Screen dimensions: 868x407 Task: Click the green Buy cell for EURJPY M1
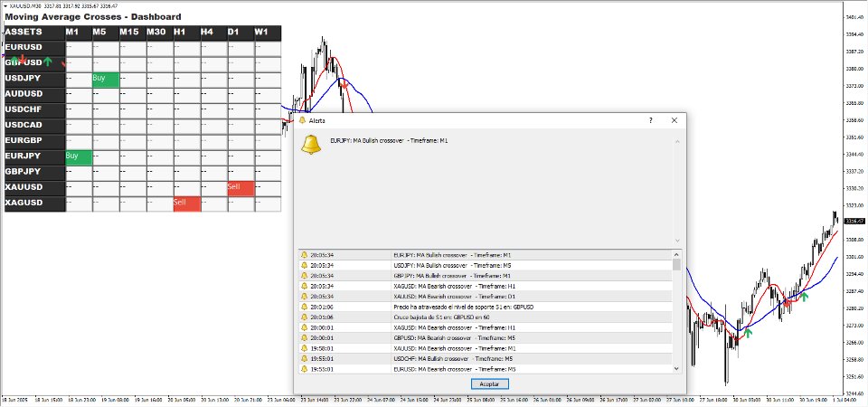click(x=79, y=157)
